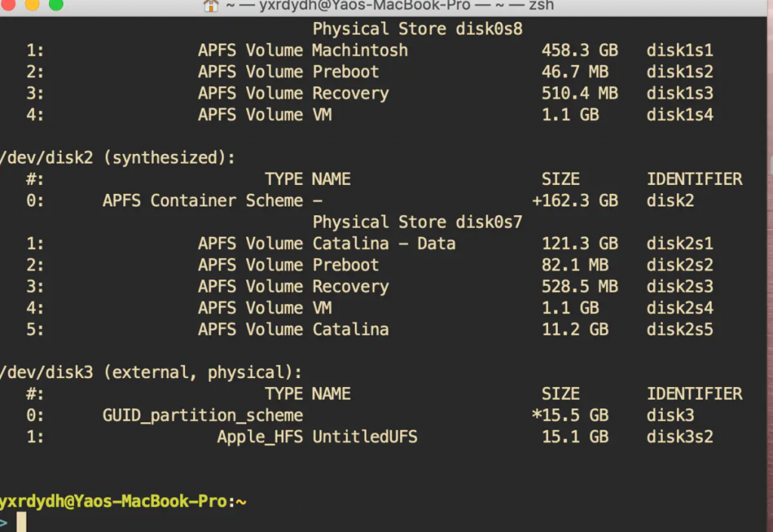The height and width of the screenshot is (532, 773).
Task: Click the terminal window title text
Action: (x=390, y=5)
